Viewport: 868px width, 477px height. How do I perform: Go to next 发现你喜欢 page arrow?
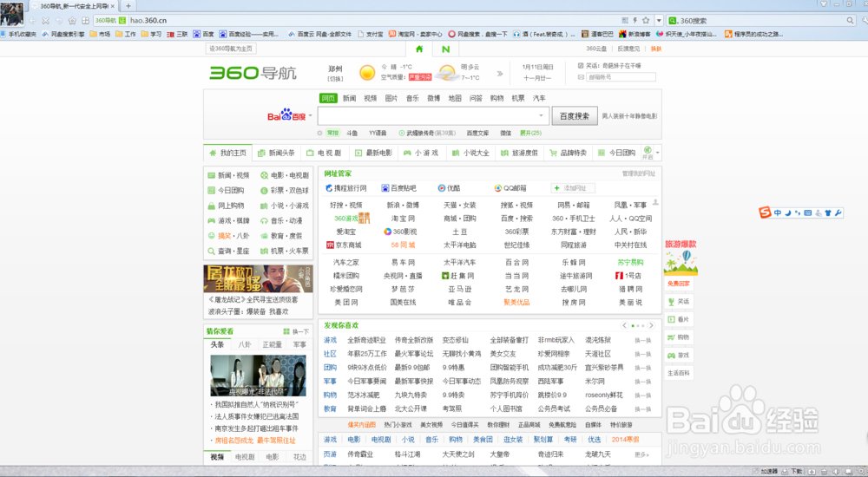pyautogui.click(x=651, y=325)
